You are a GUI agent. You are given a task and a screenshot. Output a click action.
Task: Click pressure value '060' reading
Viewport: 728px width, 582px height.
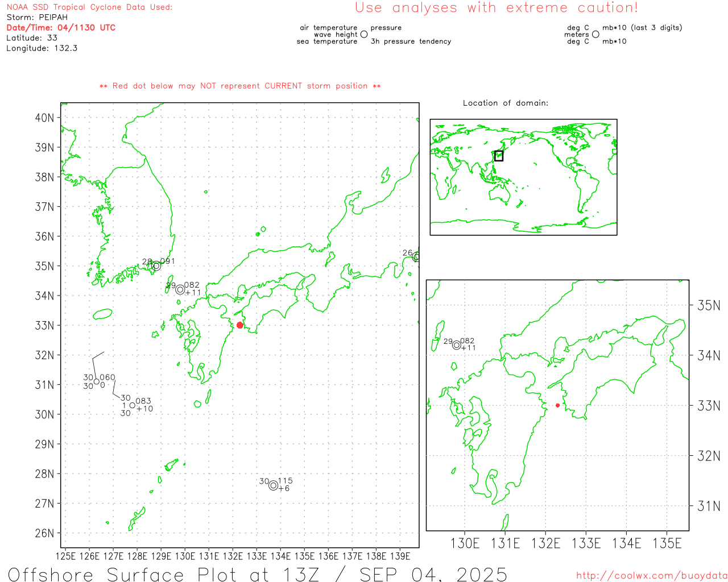[x=107, y=377]
